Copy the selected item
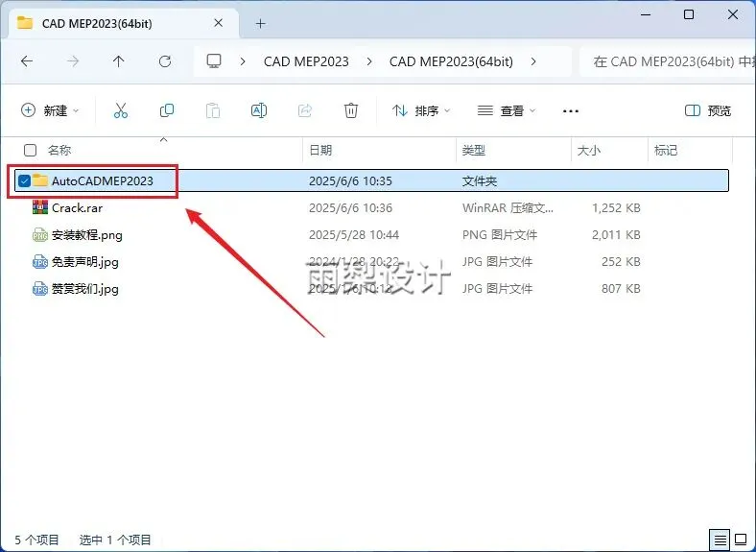Image resolution: width=756 pixels, height=552 pixels. pos(167,110)
